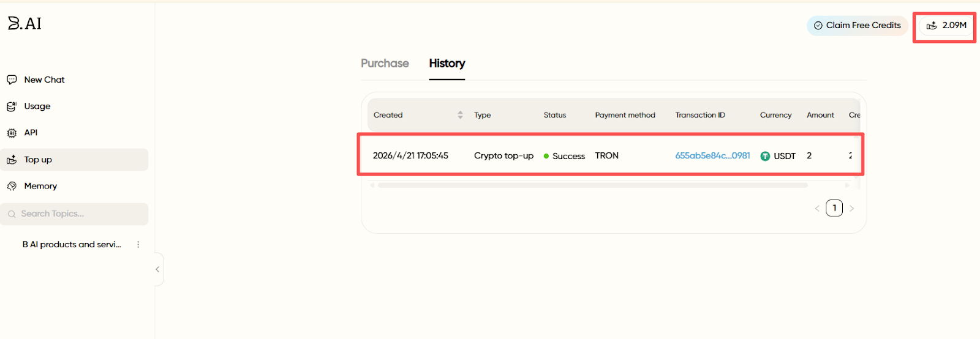This screenshot has width=980, height=339.
Task: Sort history by Created column
Action: pos(460,115)
